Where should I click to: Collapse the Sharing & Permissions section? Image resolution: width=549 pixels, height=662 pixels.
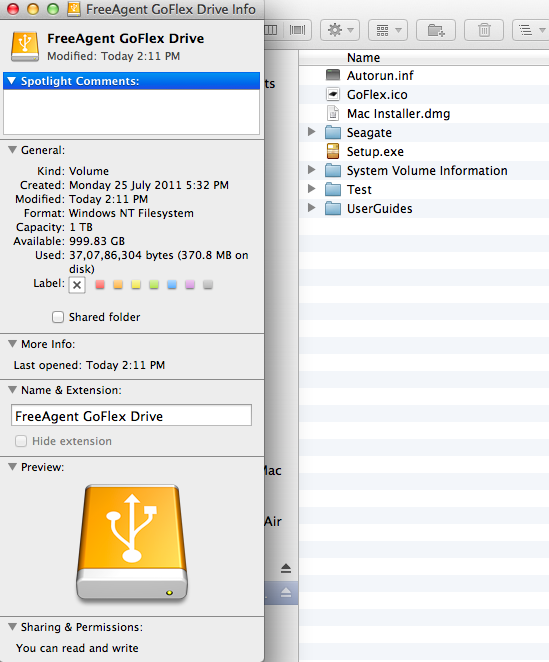coord(12,627)
